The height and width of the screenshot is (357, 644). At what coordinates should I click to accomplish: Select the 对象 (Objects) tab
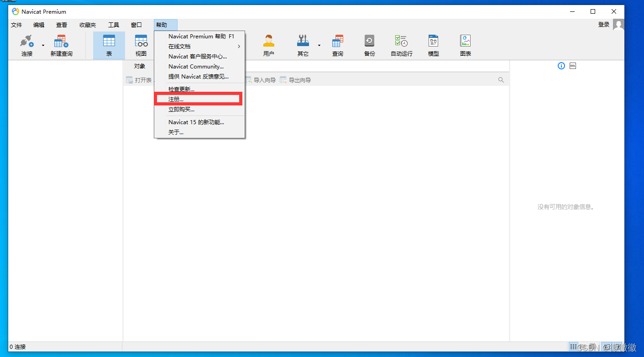[140, 66]
